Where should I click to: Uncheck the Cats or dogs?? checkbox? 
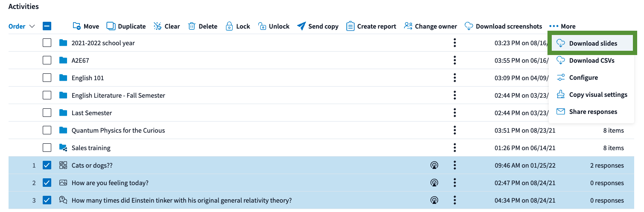tap(47, 166)
